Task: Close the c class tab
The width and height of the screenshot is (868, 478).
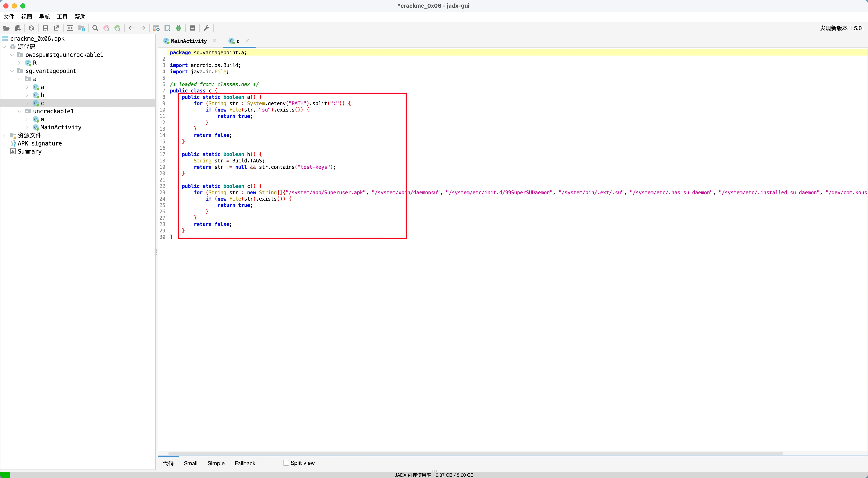Action: tap(247, 41)
